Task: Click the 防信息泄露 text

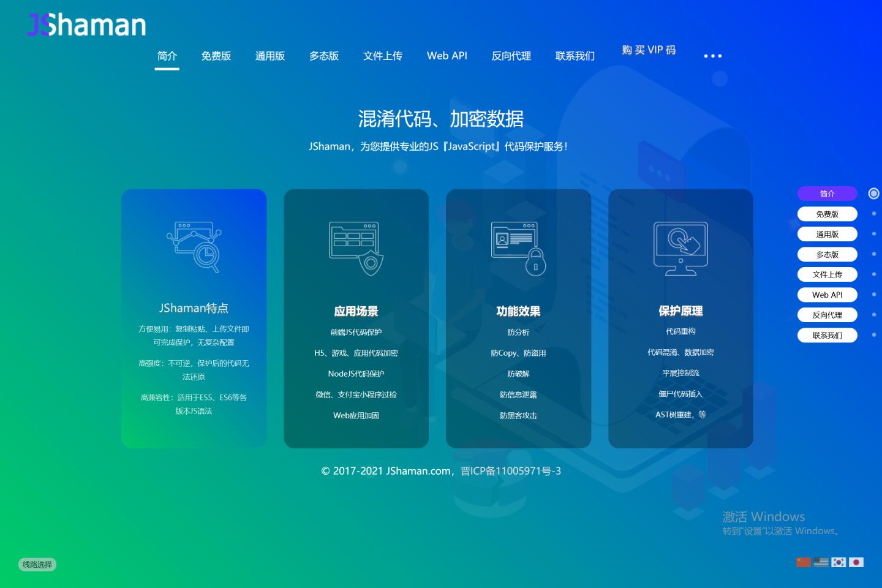Action: tap(519, 394)
